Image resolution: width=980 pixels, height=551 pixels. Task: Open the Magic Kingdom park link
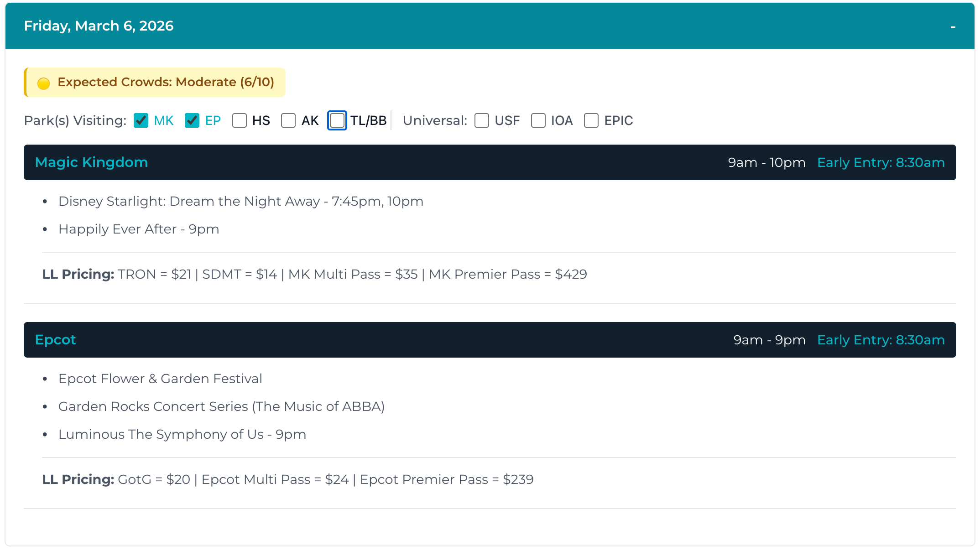(x=91, y=162)
